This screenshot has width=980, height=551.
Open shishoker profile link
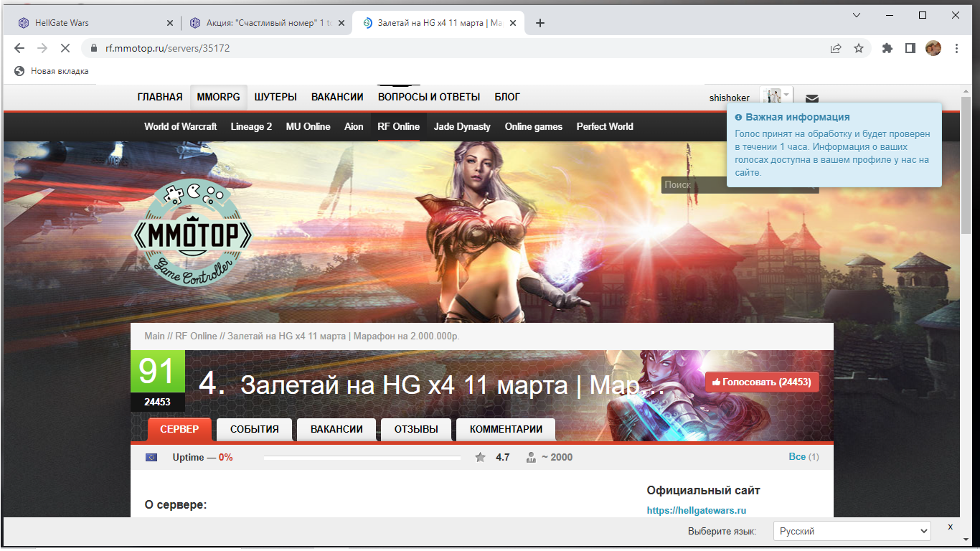click(x=730, y=98)
